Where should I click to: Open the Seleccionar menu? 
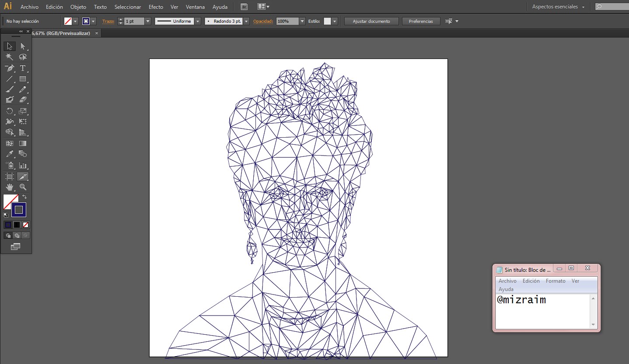(x=128, y=7)
